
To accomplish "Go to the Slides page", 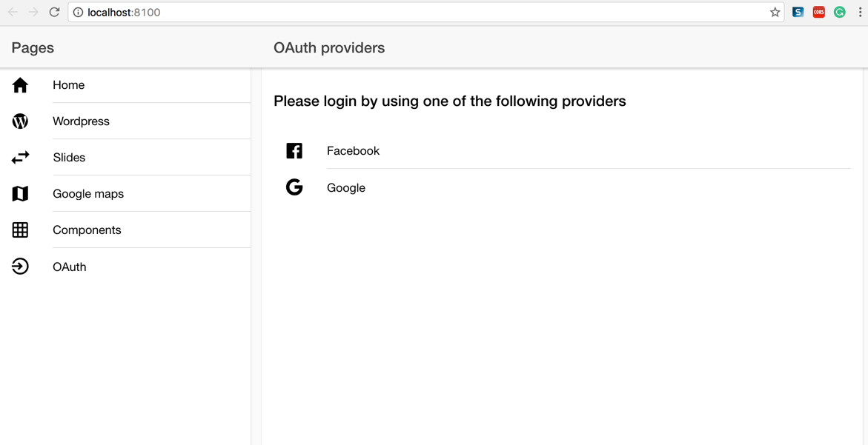I will [125, 158].
